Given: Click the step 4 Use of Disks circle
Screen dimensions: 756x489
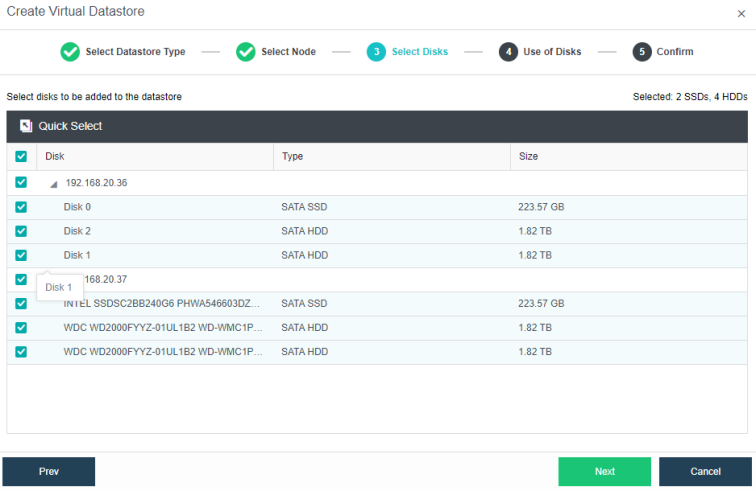Looking at the screenshot, I should 508,52.
